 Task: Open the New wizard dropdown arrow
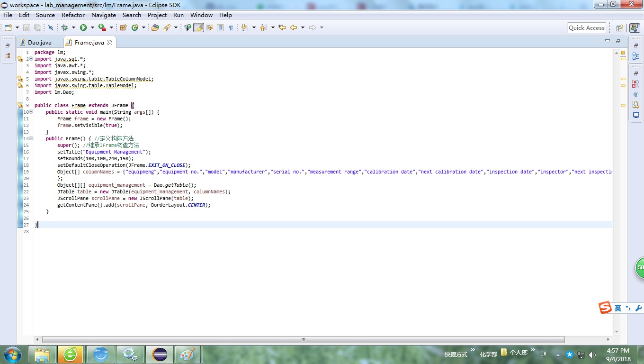pyautogui.click(x=17, y=27)
